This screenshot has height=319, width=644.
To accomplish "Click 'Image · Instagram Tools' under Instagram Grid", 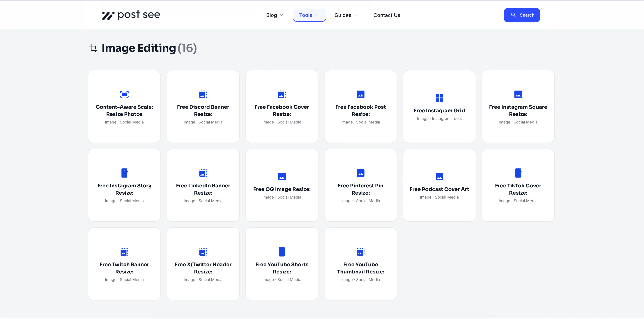I will point(439,118).
